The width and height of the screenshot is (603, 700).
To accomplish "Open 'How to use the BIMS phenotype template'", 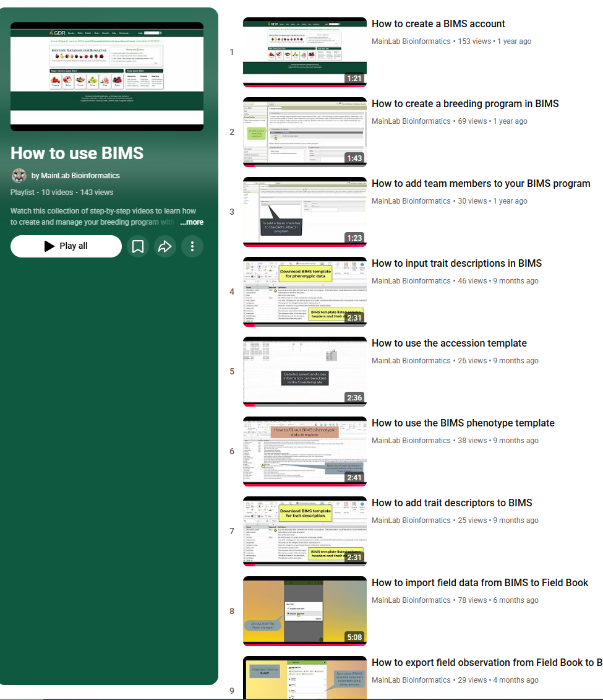I will 463,423.
